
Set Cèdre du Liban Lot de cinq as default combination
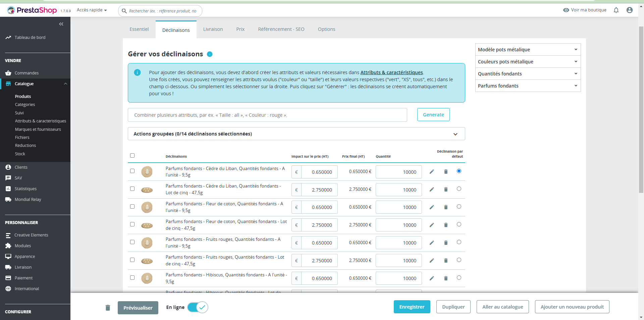[459, 189]
